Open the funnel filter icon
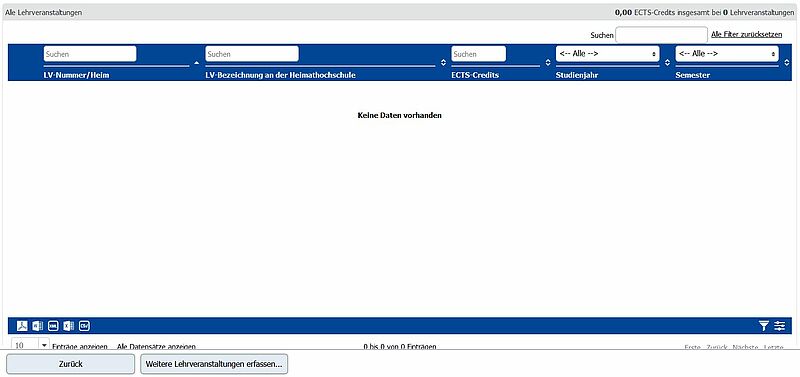This screenshot has width=800, height=377. [764, 326]
